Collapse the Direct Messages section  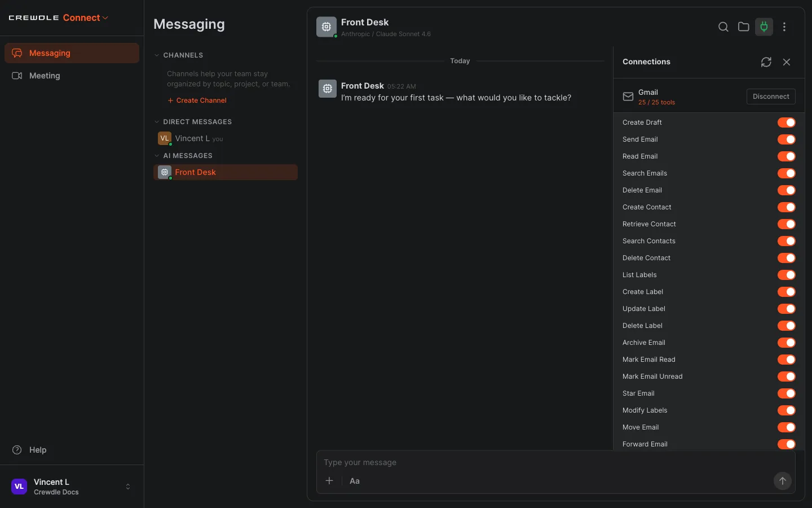coord(157,122)
